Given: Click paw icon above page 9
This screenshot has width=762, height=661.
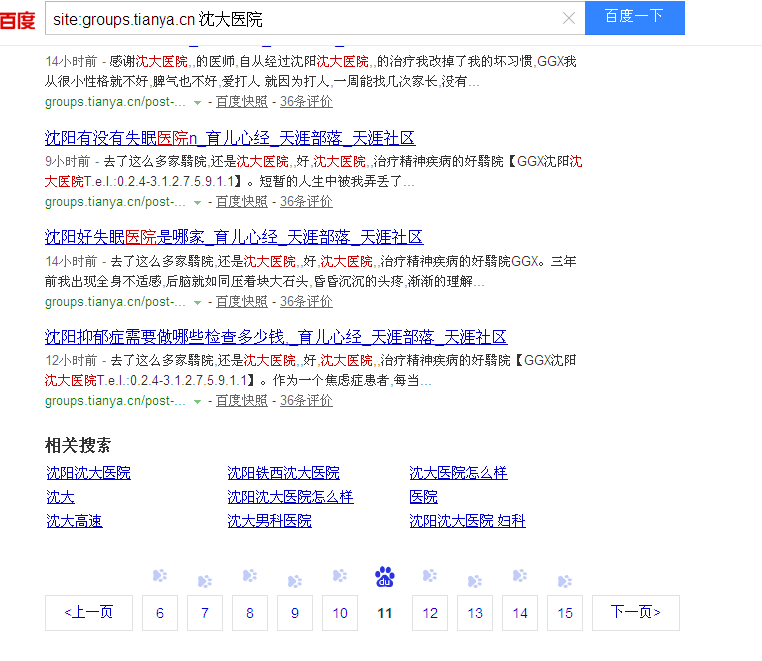Looking at the screenshot, I should click(x=295, y=581).
